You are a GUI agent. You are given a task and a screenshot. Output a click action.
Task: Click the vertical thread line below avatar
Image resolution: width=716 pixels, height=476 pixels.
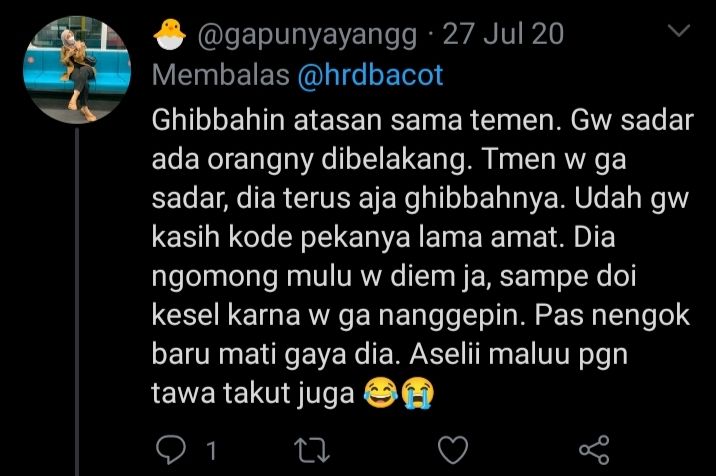coord(77,301)
